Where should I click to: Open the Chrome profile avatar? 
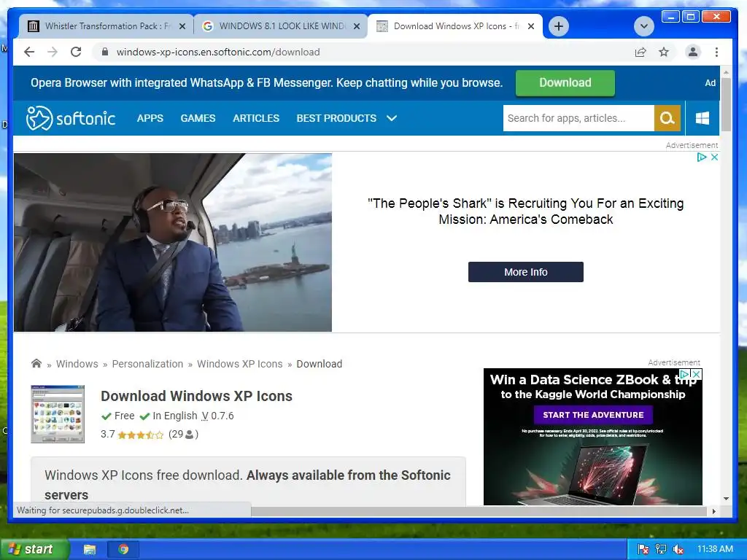tap(693, 52)
